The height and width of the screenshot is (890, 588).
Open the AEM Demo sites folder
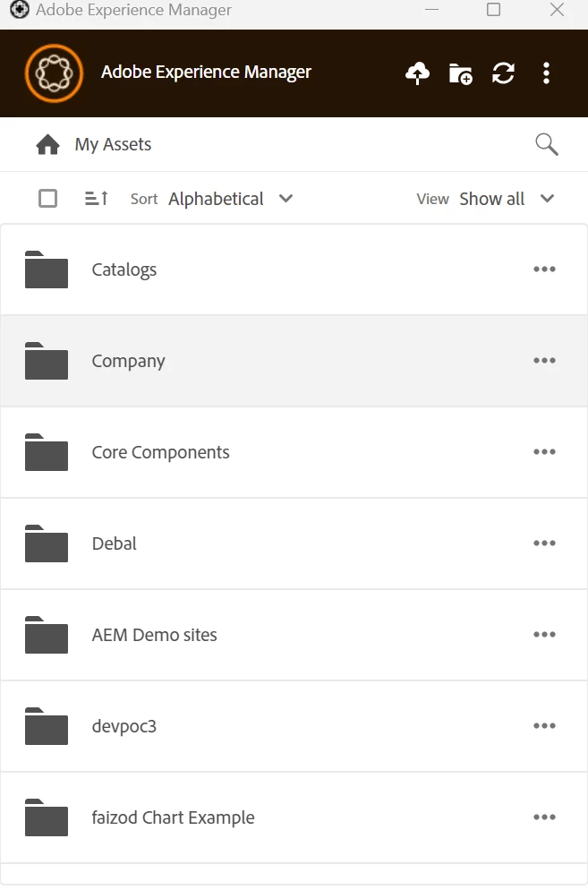(154, 635)
